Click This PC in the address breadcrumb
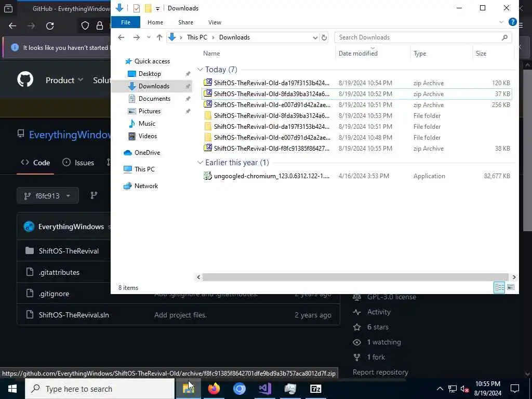Image resolution: width=532 pixels, height=399 pixels. [197, 37]
